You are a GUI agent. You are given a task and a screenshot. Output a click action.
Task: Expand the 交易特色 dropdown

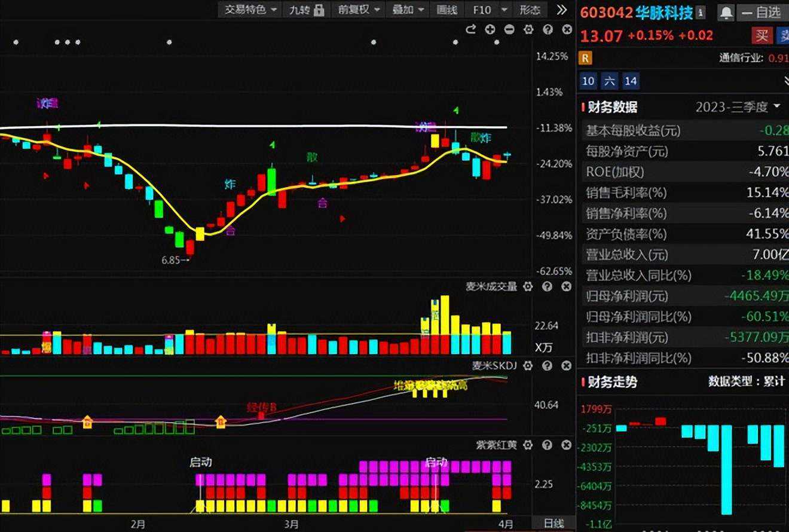coord(250,10)
